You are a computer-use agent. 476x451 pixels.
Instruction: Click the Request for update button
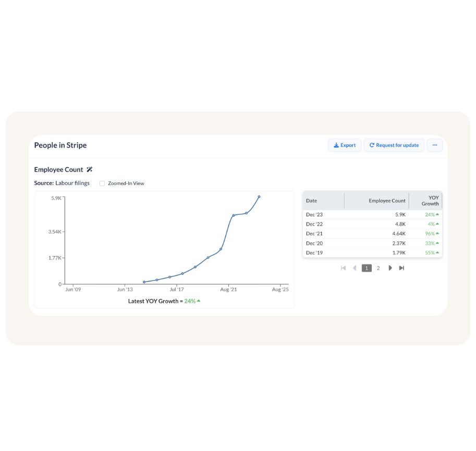pos(394,145)
